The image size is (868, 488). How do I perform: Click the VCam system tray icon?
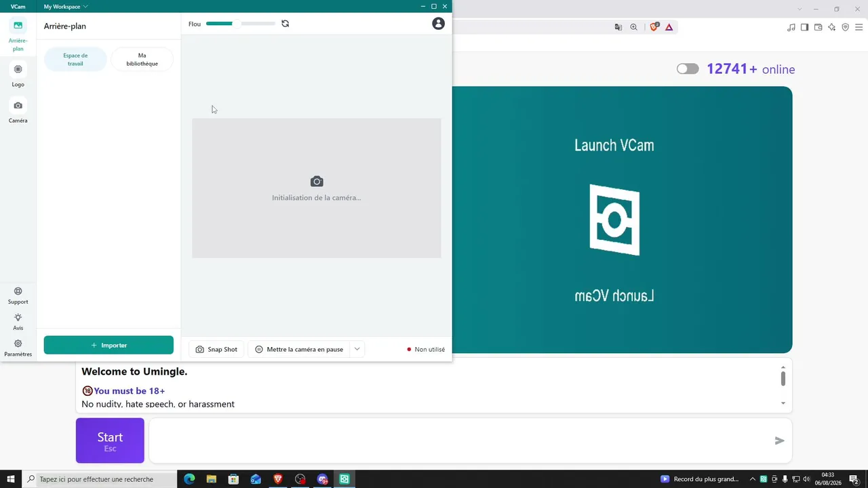764,479
